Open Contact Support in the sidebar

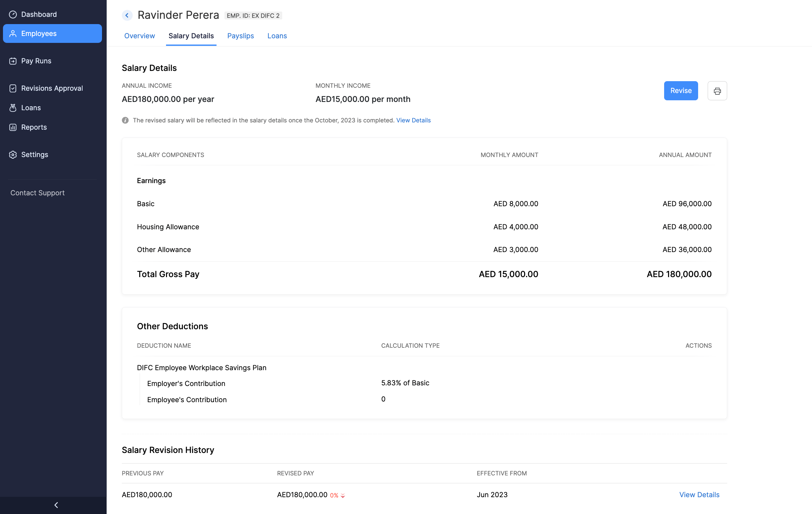37,193
